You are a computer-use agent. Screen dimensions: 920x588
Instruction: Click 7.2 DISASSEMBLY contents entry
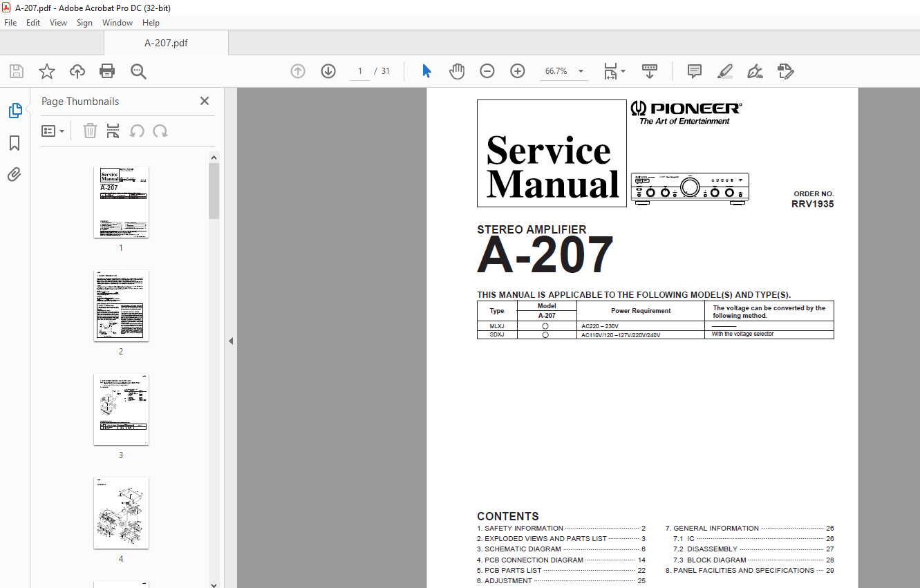click(x=753, y=549)
